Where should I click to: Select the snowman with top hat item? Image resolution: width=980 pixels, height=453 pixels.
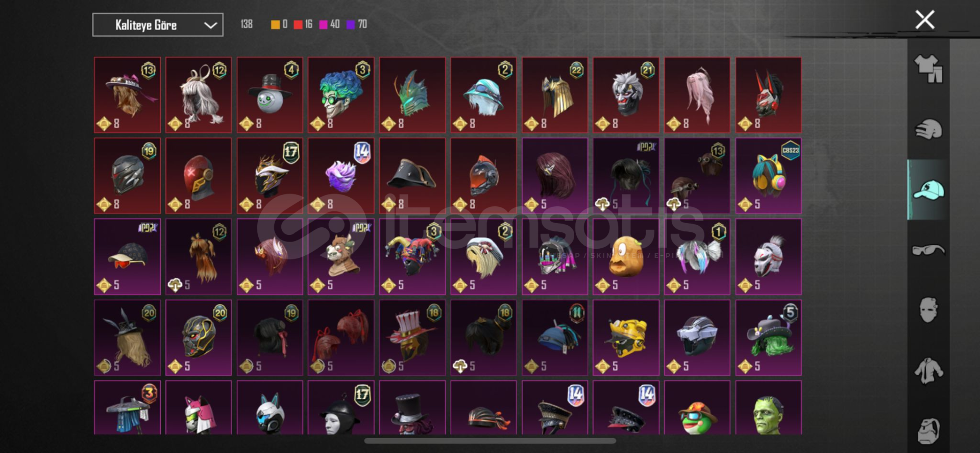[269, 95]
